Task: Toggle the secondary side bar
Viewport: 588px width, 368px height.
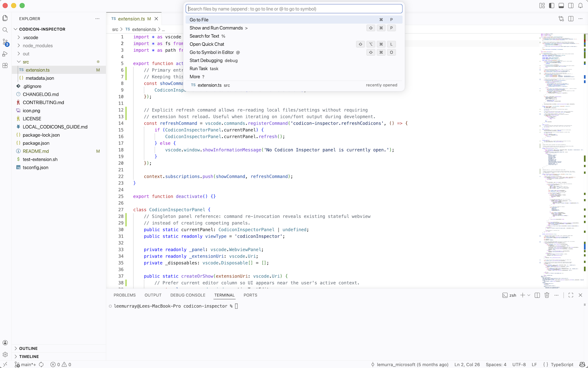Action: [571, 6]
